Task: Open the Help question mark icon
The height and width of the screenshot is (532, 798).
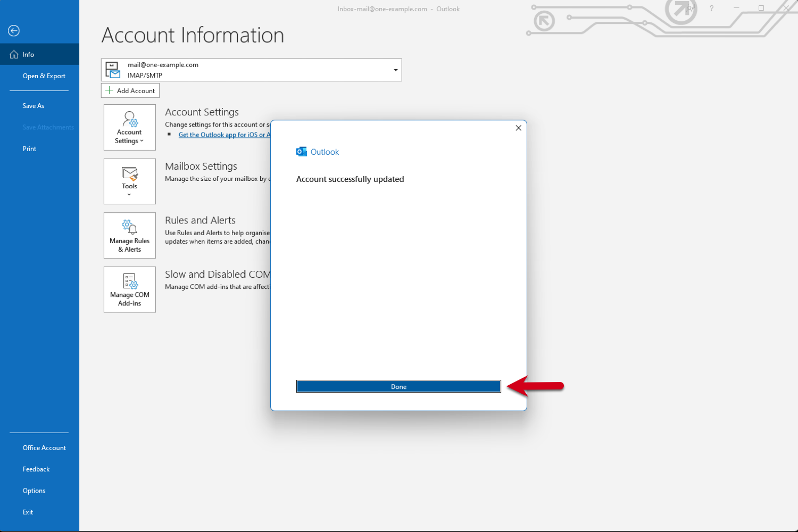Action: (711, 9)
